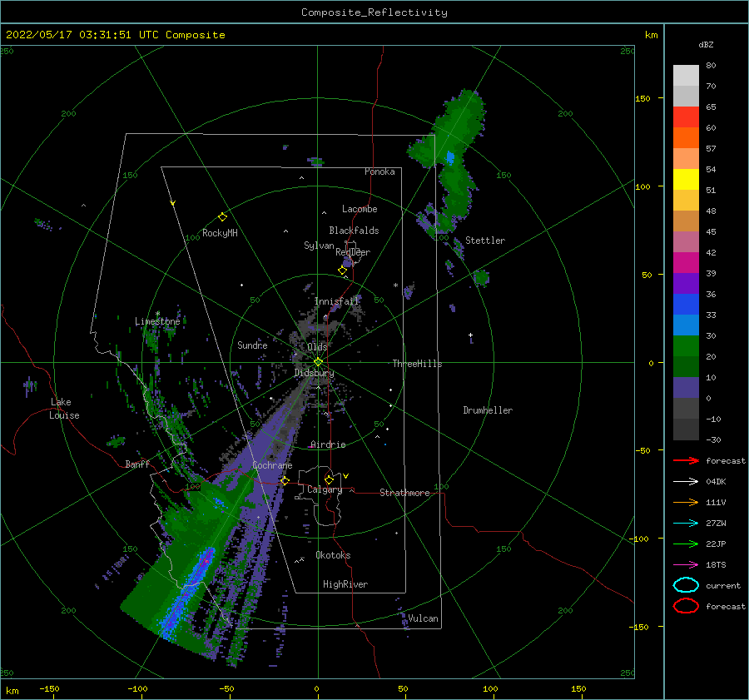Click the Okotoks city label

(333, 555)
